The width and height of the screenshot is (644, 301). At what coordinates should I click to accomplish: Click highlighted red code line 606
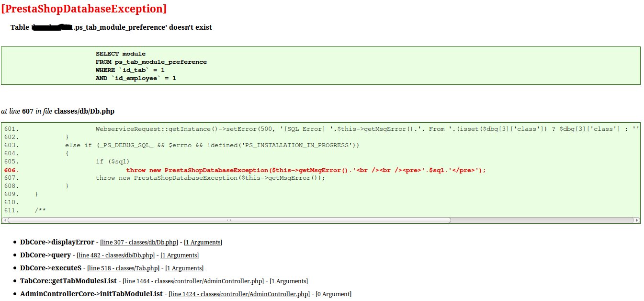[x=306, y=170]
